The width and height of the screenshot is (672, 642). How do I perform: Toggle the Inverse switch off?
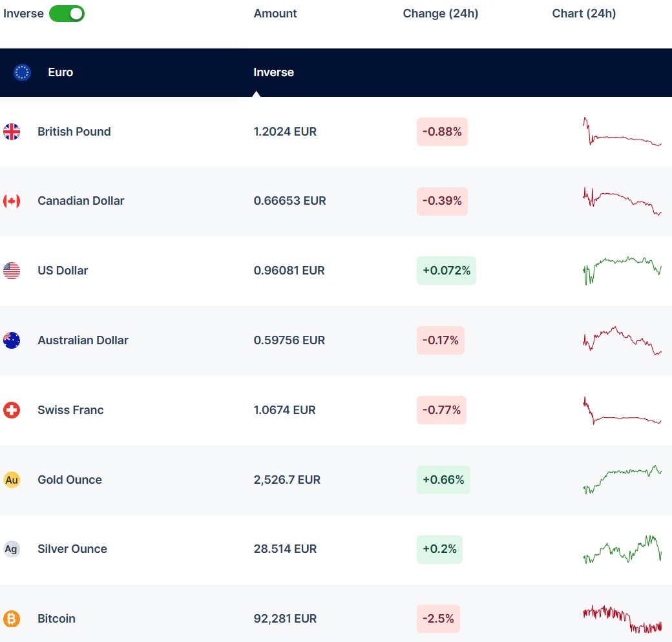(67, 14)
